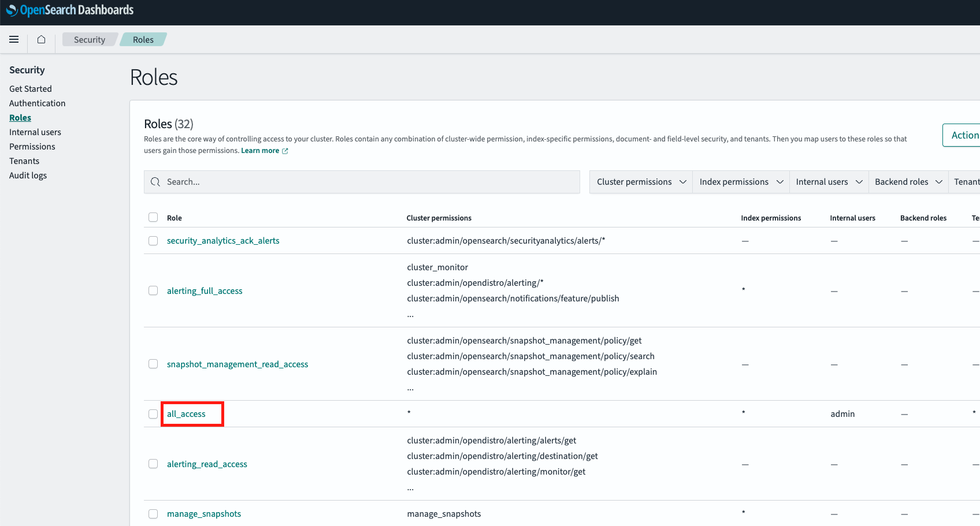Open the navigation hamburger menu
Screen dimensions: 980x526
coord(14,39)
